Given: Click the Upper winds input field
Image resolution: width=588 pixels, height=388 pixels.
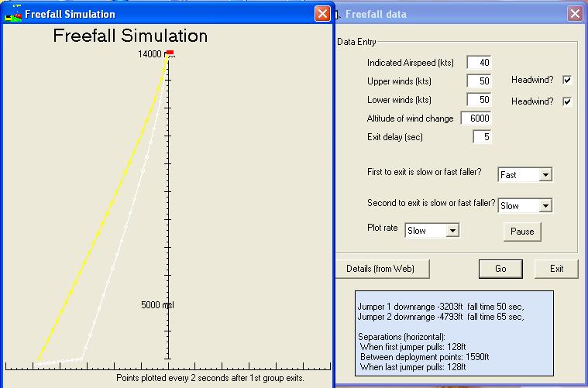Looking at the screenshot, I should [x=480, y=81].
